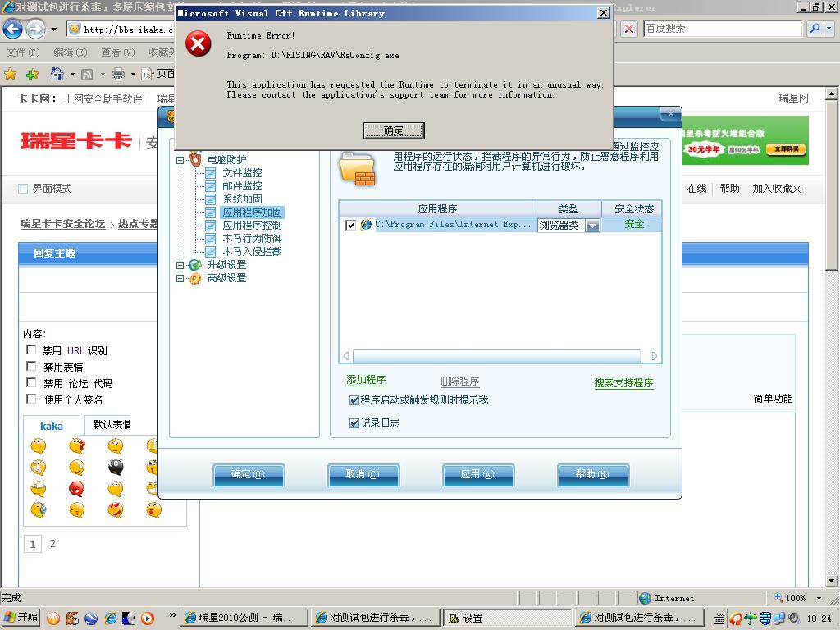840x630 pixels.
Task: Insert the black bomb emoticon
Action: (x=115, y=467)
